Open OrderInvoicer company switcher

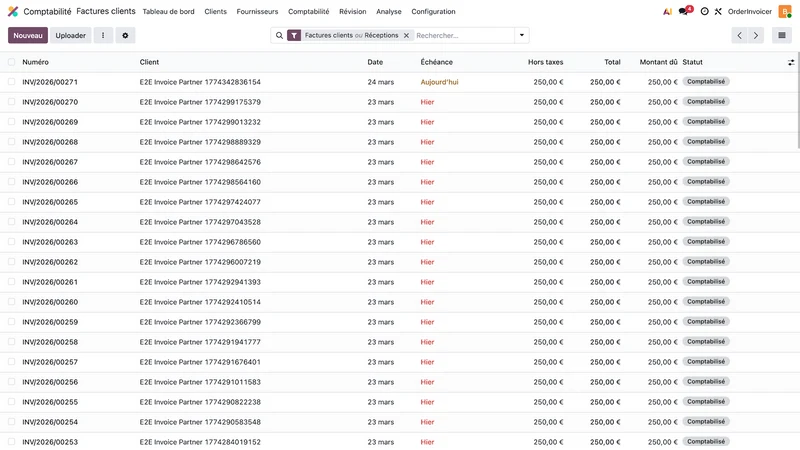tap(749, 11)
